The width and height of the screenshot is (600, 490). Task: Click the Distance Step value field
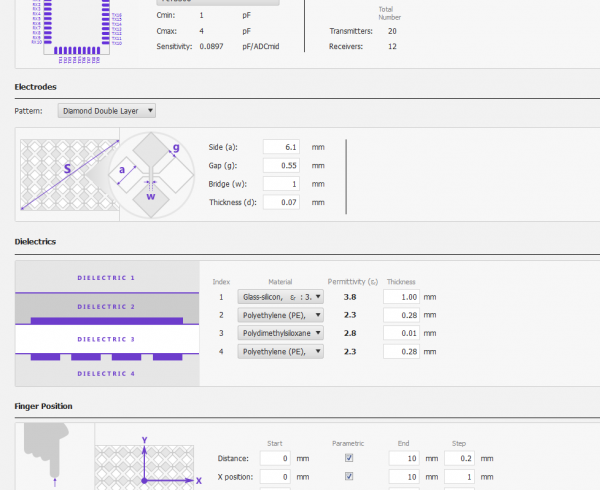coord(459,458)
